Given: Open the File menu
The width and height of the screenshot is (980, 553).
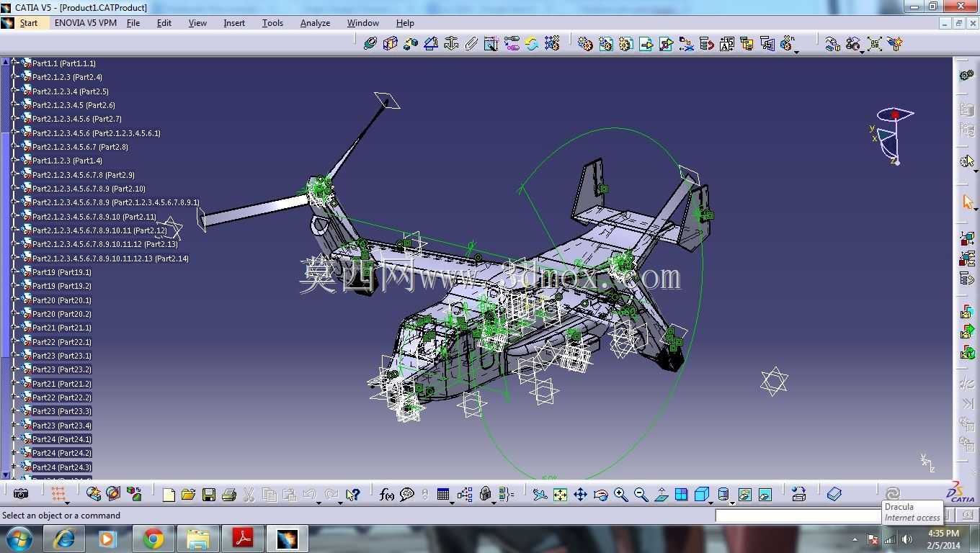Looking at the screenshot, I should click(x=133, y=23).
